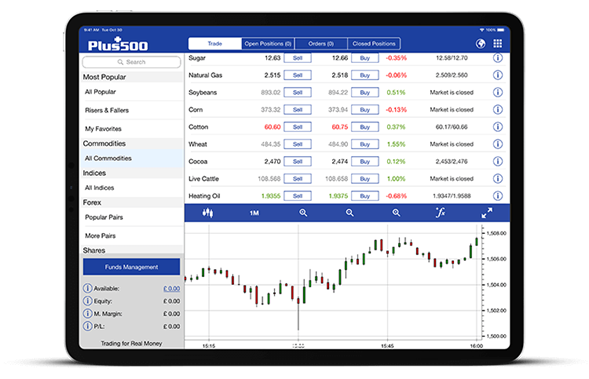This screenshot has height=379, width=589.
Task: Open Funds Management
Action: point(131,267)
